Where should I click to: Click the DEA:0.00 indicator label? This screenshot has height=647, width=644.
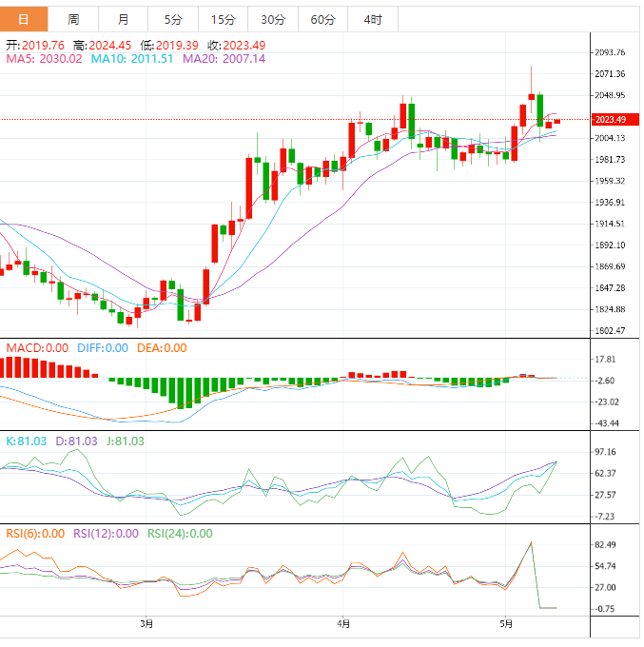(162, 348)
